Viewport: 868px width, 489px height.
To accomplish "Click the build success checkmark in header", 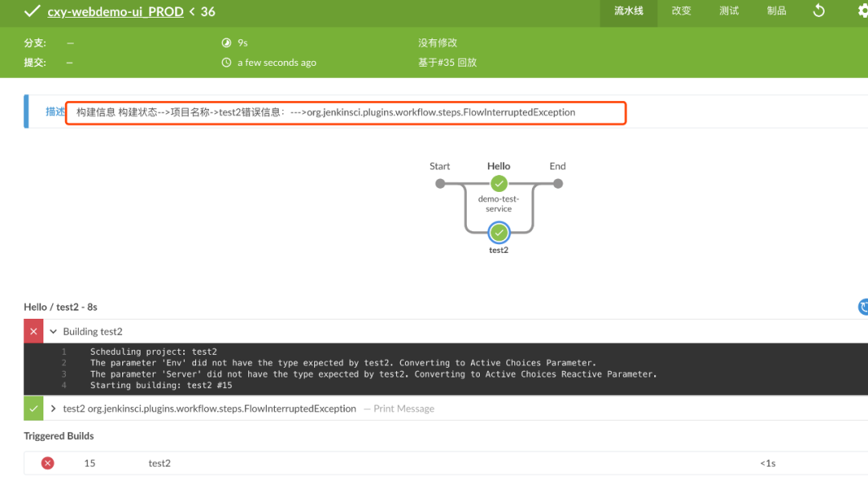I will click(x=32, y=11).
